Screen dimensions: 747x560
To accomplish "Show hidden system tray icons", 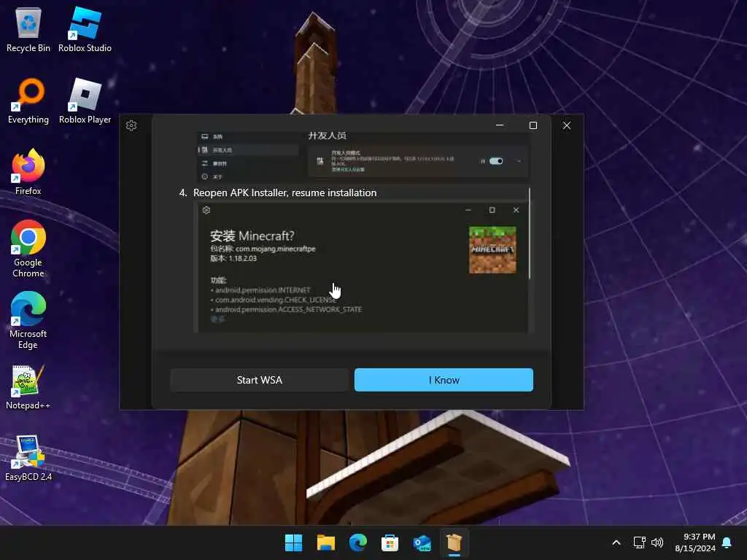I will tap(616, 542).
